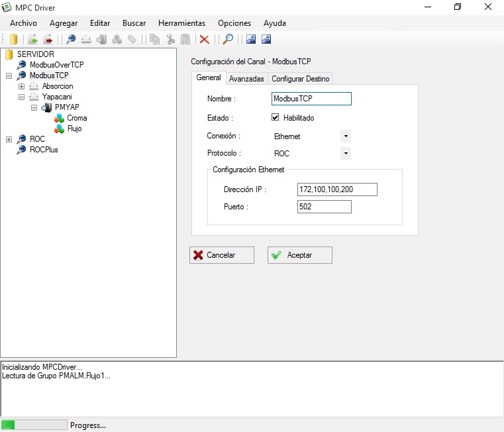504x432 pixels.
Task: Click the Inicializando MPCDriver log line
Action: click(42, 367)
